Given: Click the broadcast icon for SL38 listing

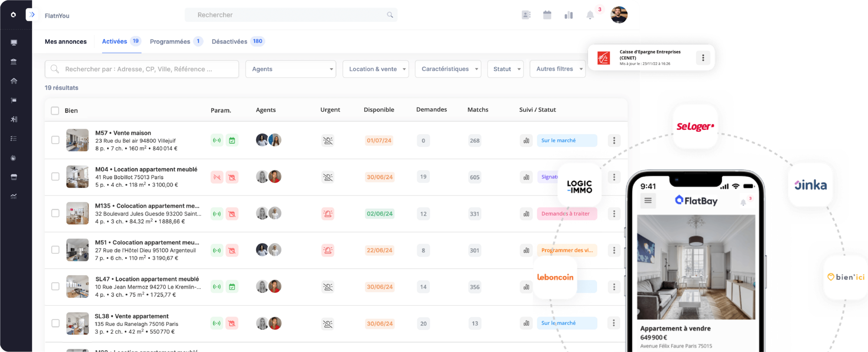Looking at the screenshot, I should pos(217,323).
